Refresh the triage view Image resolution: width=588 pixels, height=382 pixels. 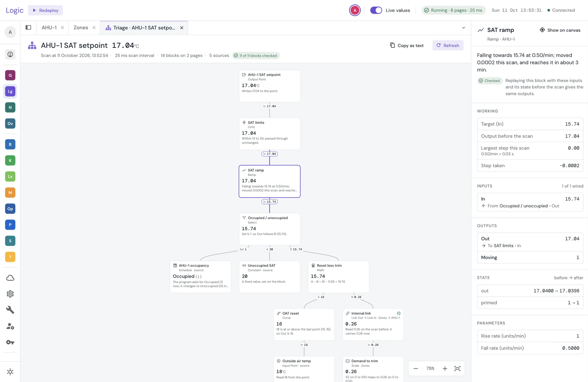pyautogui.click(x=448, y=46)
